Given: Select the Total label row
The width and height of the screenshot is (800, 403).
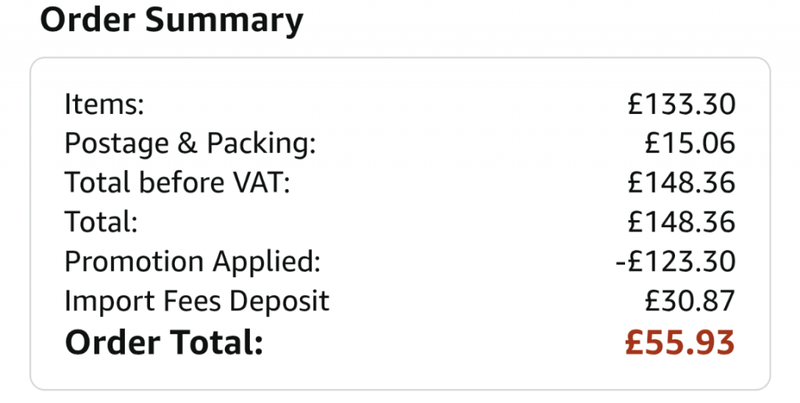Looking at the screenshot, I should [x=101, y=222].
